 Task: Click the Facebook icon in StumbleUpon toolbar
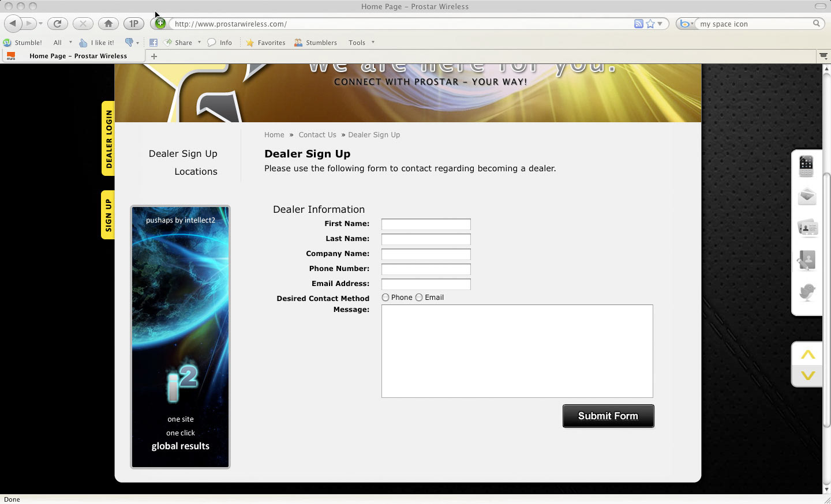(x=154, y=43)
